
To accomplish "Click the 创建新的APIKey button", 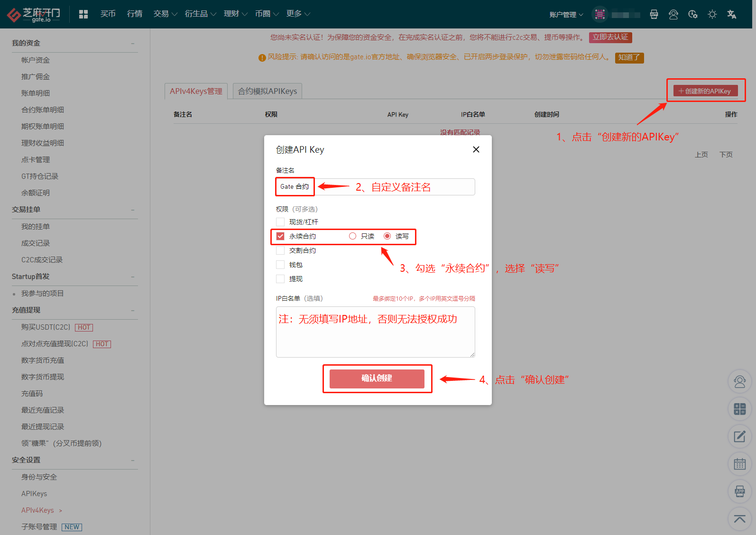I will click(x=706, y=91).
